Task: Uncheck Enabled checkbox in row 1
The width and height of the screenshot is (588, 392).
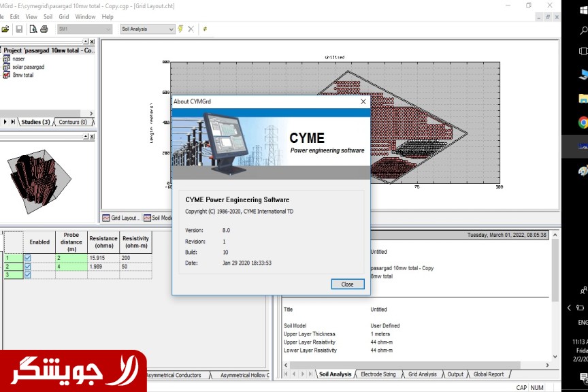Action: [28, 258]
